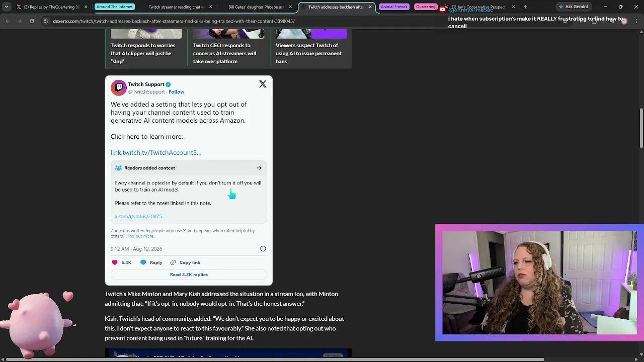Click the Viewers suspect Twitch article thumbnail
Viewport: 644px width, 362px height.
[311, 34]
